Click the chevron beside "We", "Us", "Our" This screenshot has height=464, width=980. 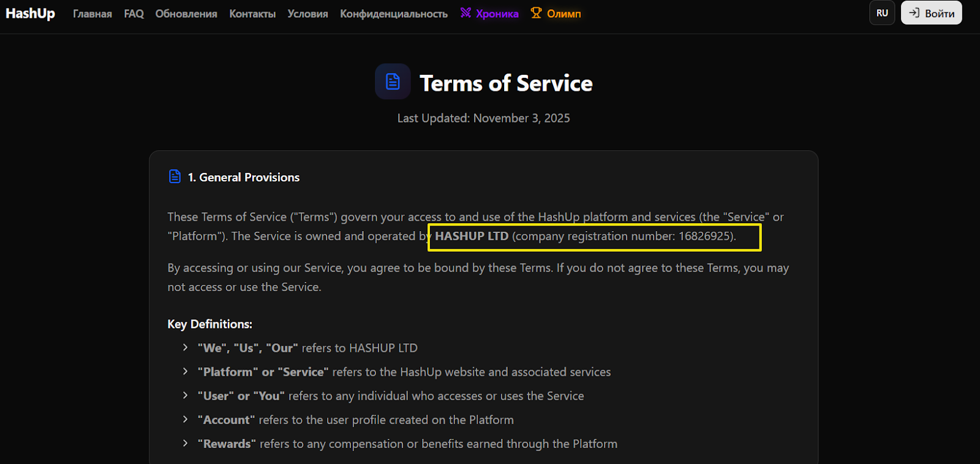185,348
